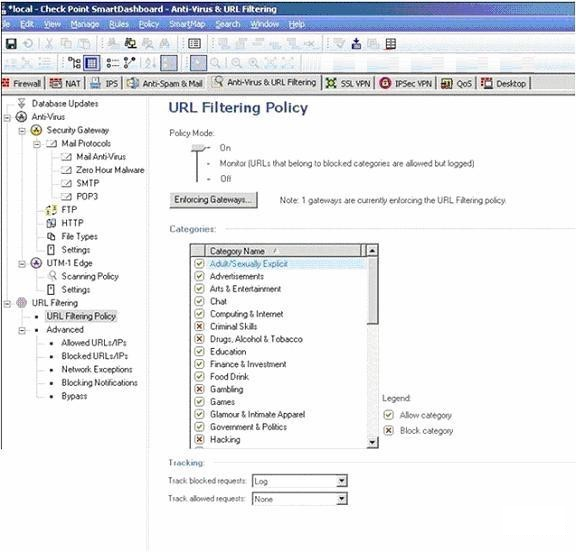Click the HTTP protocol icon
The height and width of the screenshot is (552, 576).
[x=51, y=223]
